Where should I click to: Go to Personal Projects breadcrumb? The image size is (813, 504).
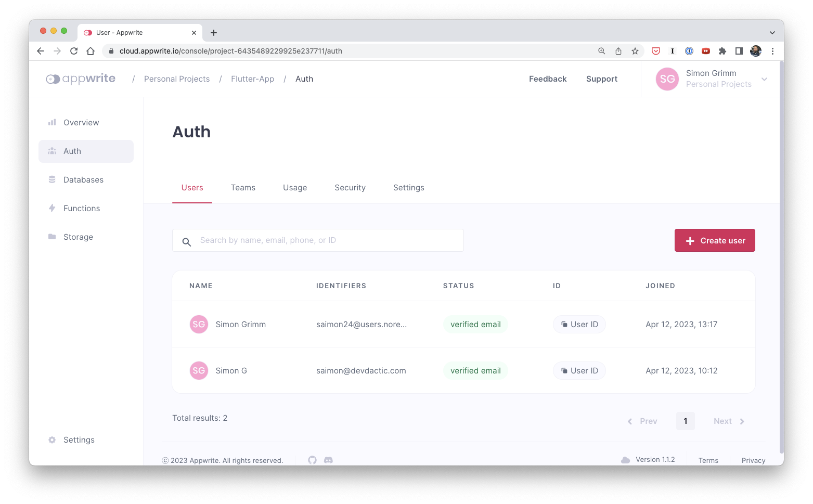(x=177, y=79)
